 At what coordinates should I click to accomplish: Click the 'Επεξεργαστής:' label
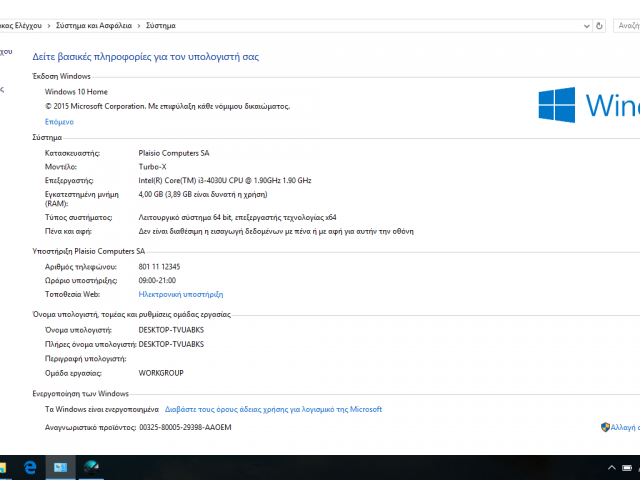pyautogui.click(x=69, y=180)
